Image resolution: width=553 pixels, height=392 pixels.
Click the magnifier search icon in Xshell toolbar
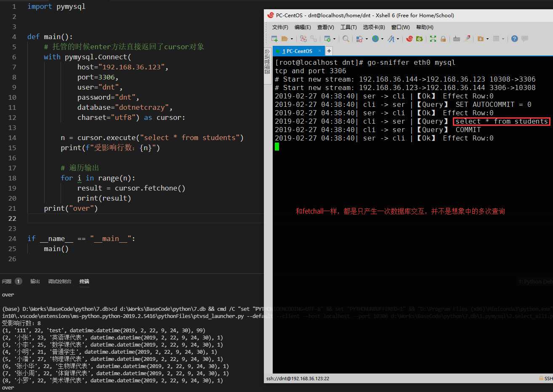click(346, 39)
